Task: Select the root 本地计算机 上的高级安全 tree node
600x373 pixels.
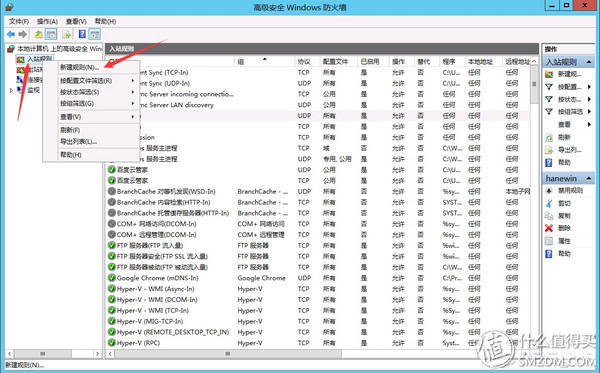Action: point(59,49)
